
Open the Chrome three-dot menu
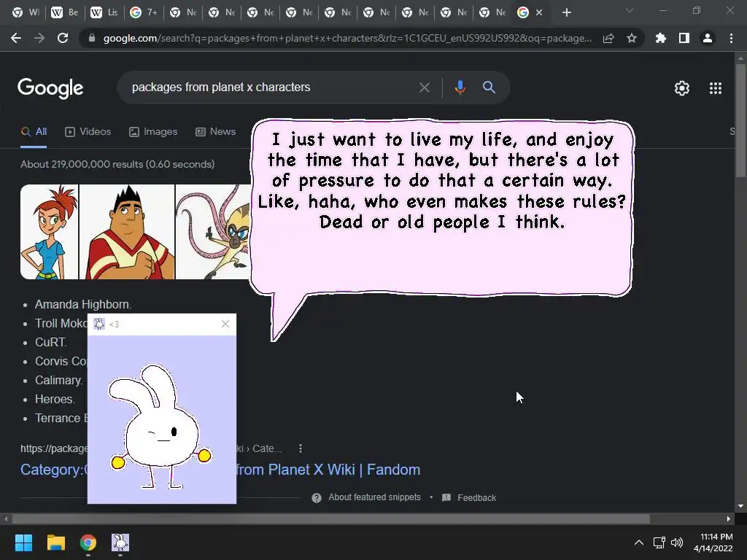(731, 38)
